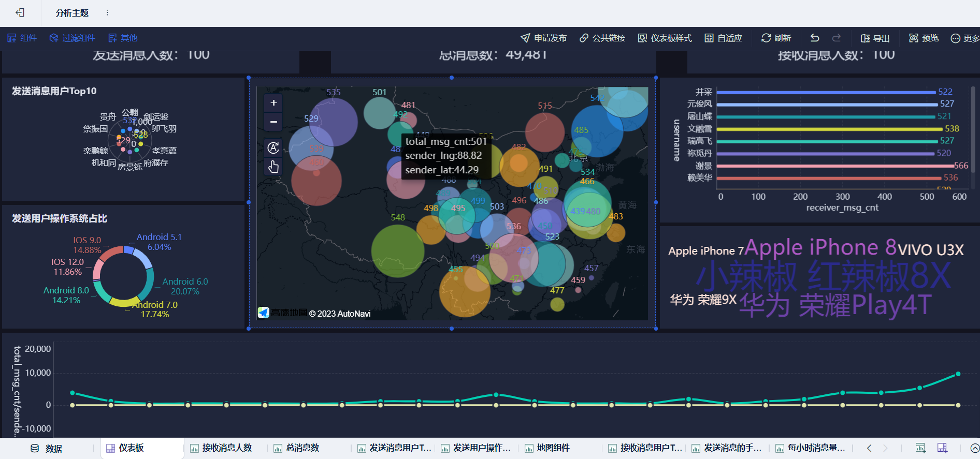This screenshot has height=459, width=980.
Task: Zoom in on the map
Action: coord(273,103)
